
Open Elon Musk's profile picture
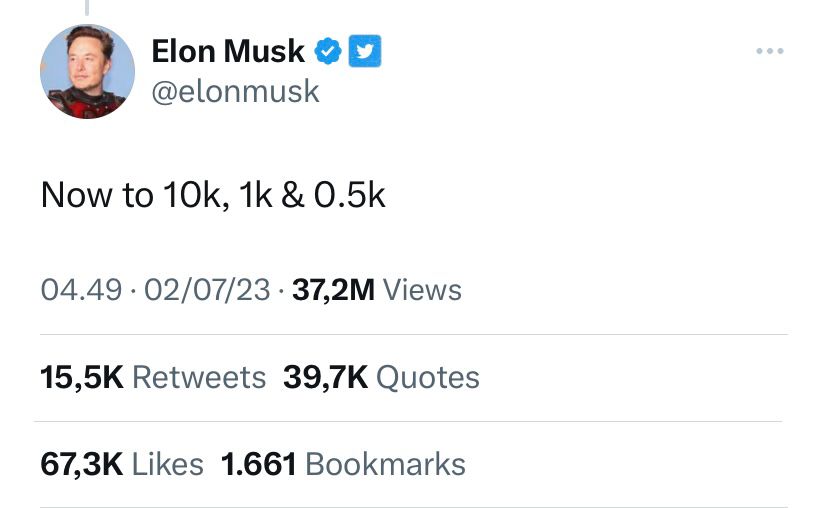(x=87, y=72)
